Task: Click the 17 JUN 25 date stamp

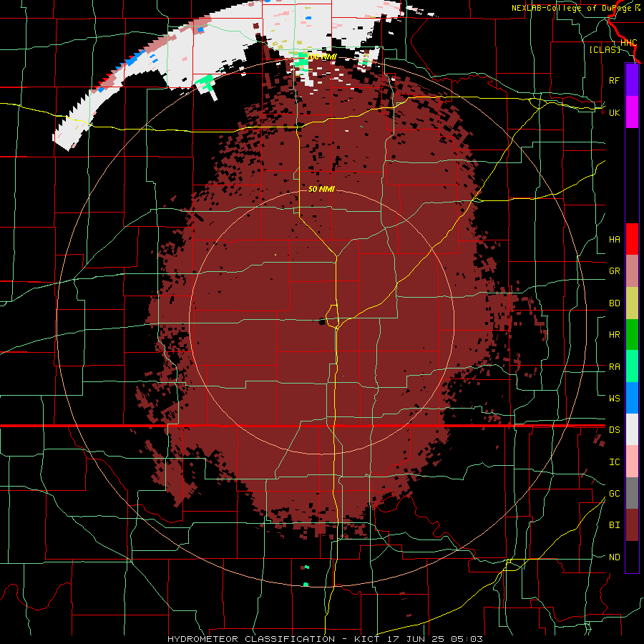Action: tap(416, 639)
